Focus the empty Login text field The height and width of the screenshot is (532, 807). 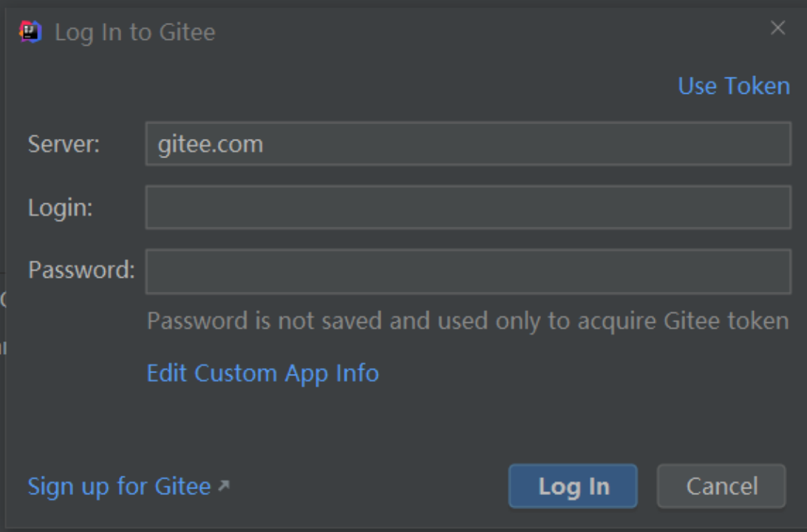(x=469, y=208)
